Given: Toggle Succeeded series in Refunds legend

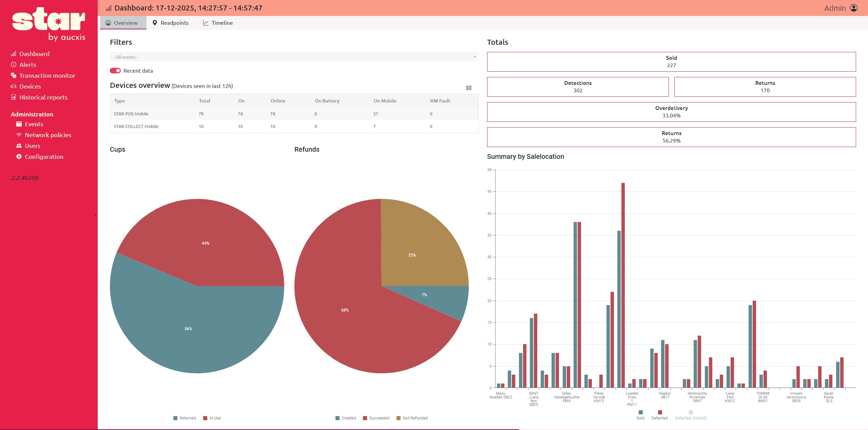Looking at the screenshot, I should (376, 418).
